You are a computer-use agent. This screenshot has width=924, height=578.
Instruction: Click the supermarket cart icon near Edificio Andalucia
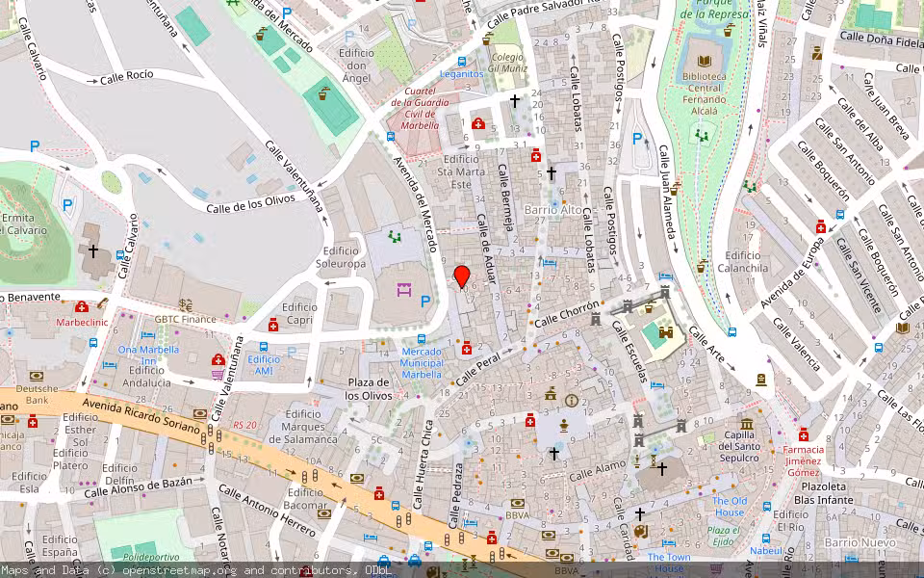pyautogui.click(x=218, y=374)
